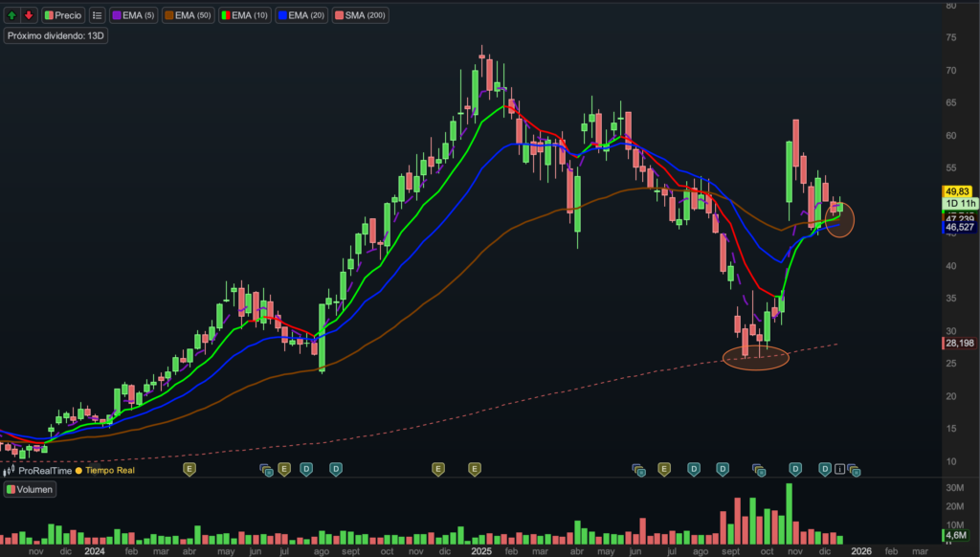Image resolution: width=980 pixels, height=557 pixels.
Task: Click the red down arrow button
Action: point(28,15)
